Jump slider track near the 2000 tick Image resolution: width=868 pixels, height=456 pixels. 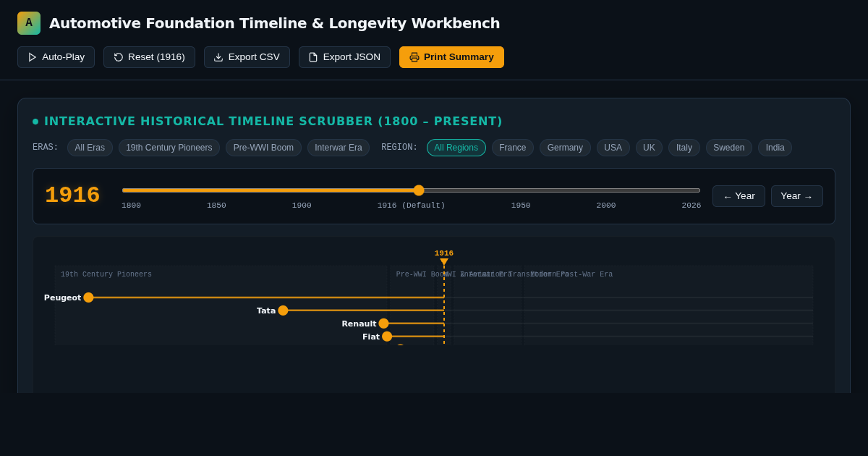point(606,190)
